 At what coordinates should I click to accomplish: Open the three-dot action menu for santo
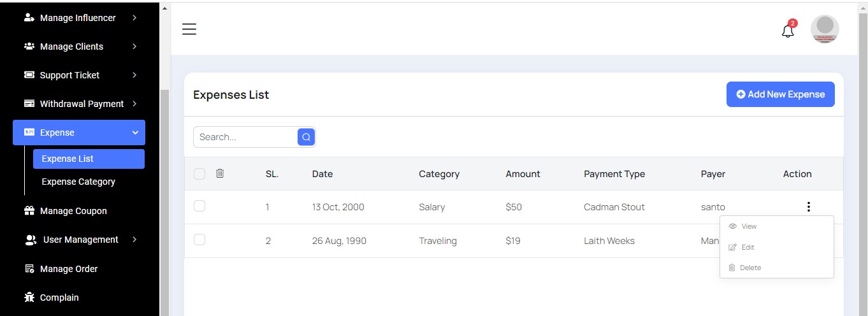pyautogui.click(x=808, y=207)
